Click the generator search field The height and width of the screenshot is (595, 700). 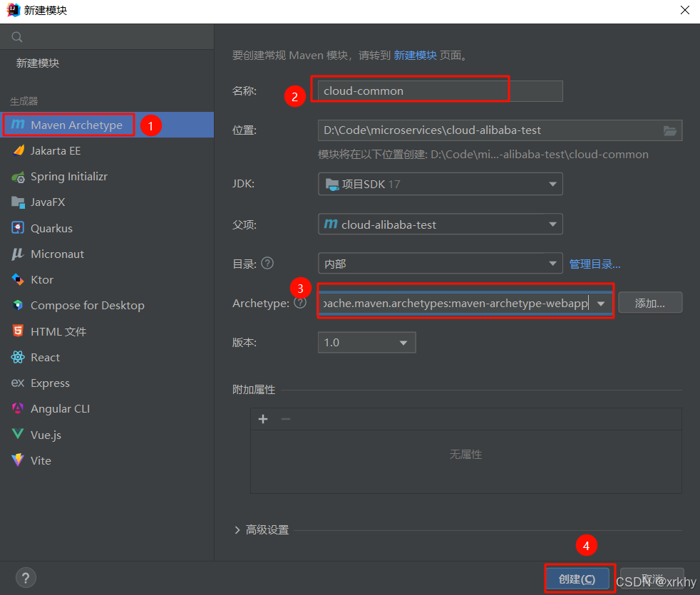[107, 37]
